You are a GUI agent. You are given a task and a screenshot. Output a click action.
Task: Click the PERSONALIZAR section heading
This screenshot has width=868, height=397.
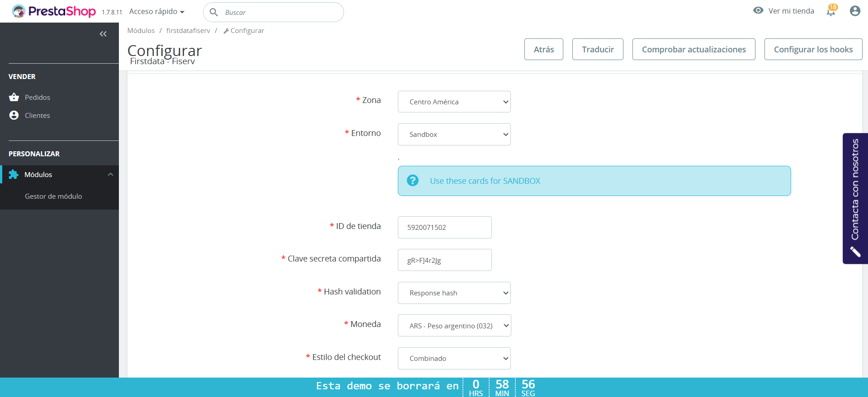(34, 154)
